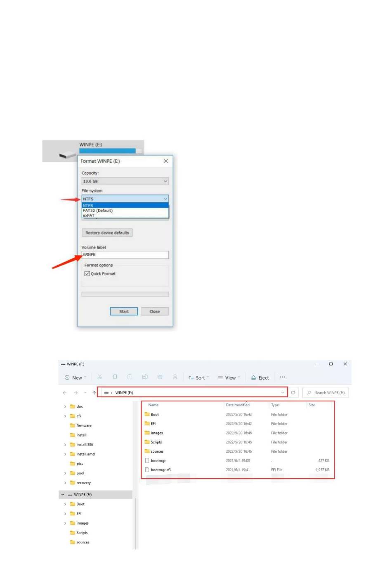Click the WINPE (E:) USB drive icon
The image size is (392, 586).
click(67, 155)
